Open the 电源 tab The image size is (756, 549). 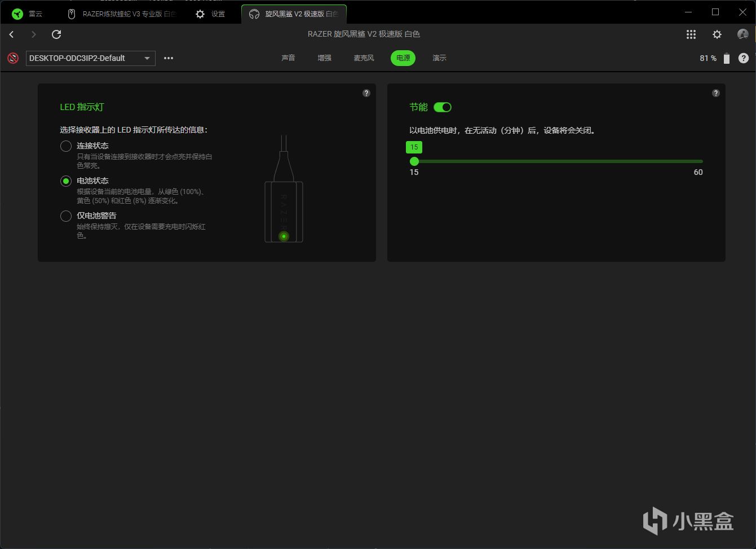coord(403,58)
